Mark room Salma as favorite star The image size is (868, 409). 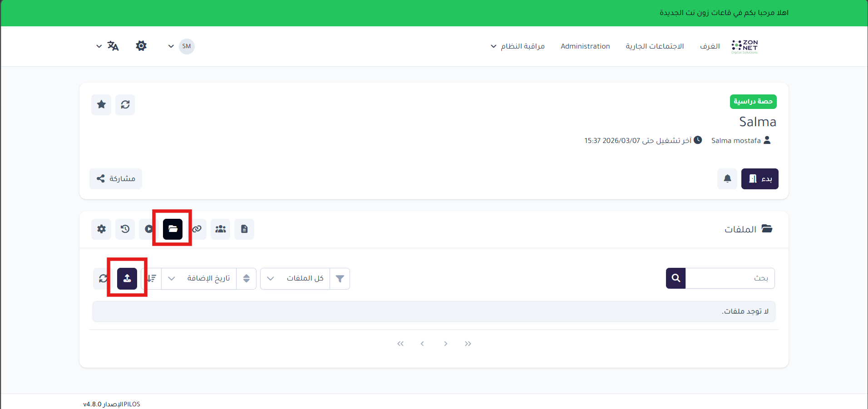pos(101,105)
